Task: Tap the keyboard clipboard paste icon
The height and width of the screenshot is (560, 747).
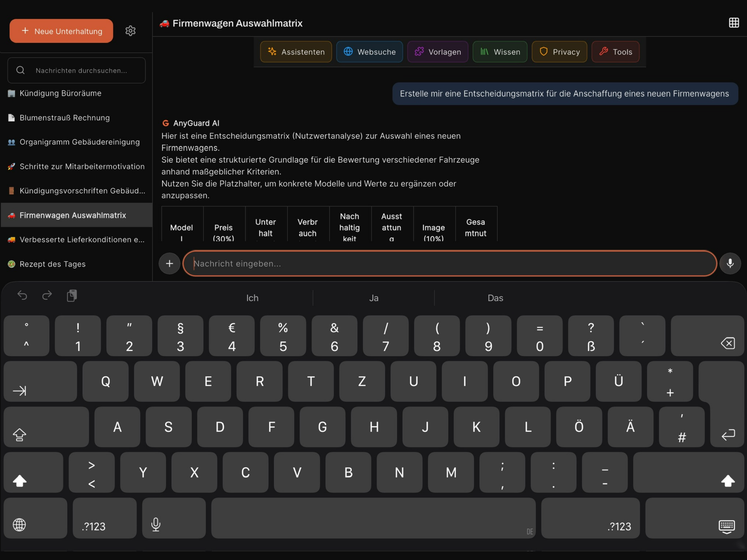Action: coord(72,296)
